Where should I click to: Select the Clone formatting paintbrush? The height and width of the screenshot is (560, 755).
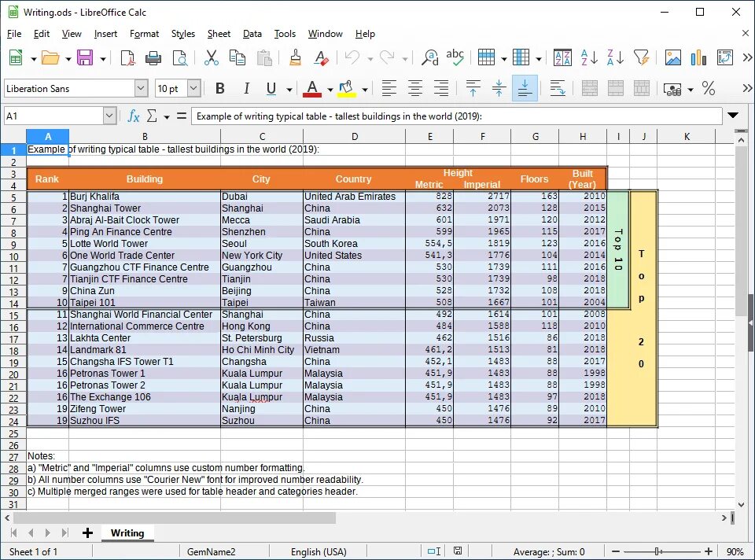pyautogui.click(x=295, y=58)
